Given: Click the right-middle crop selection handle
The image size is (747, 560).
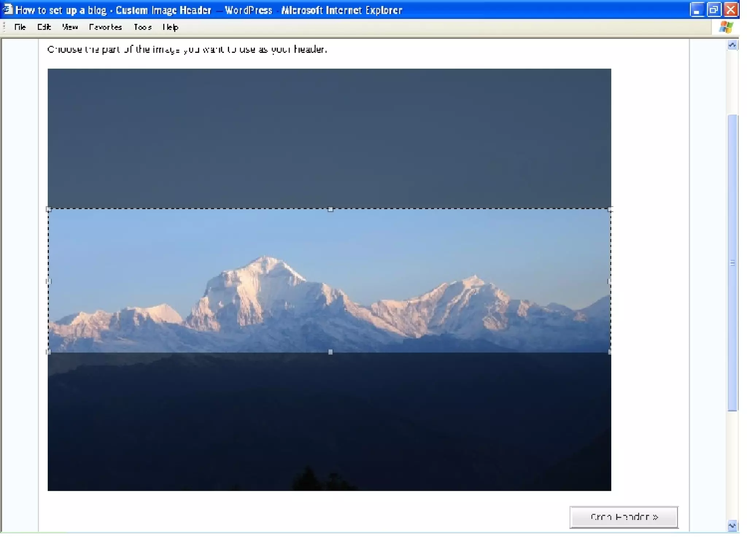Looking at the screenshot, I should [609, 281].
